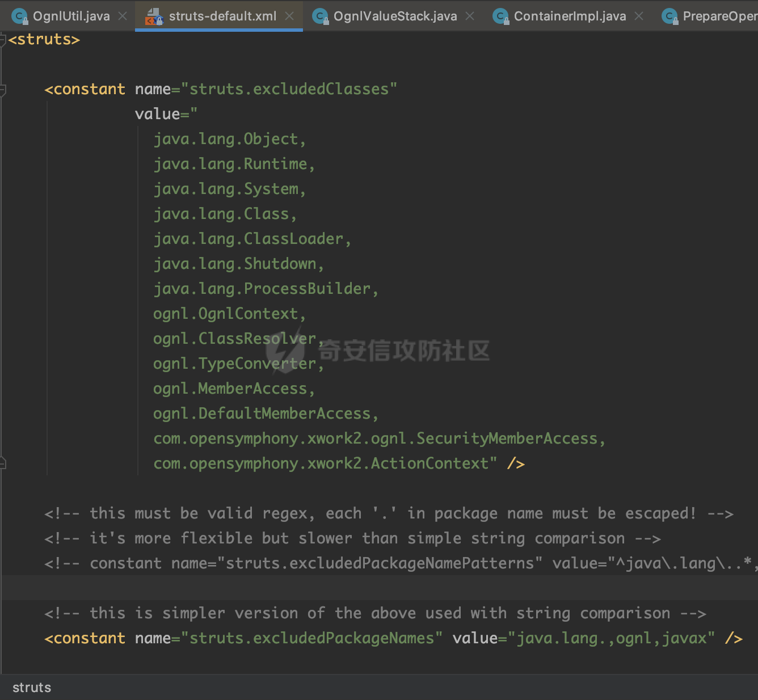Click on ognl.MemberAccess entry

click(x=234, y=389)
